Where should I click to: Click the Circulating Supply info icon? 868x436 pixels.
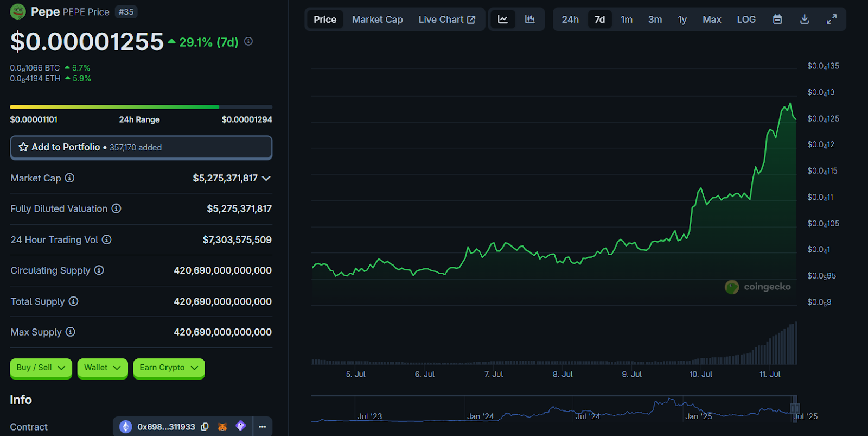[x=99, y=270]
